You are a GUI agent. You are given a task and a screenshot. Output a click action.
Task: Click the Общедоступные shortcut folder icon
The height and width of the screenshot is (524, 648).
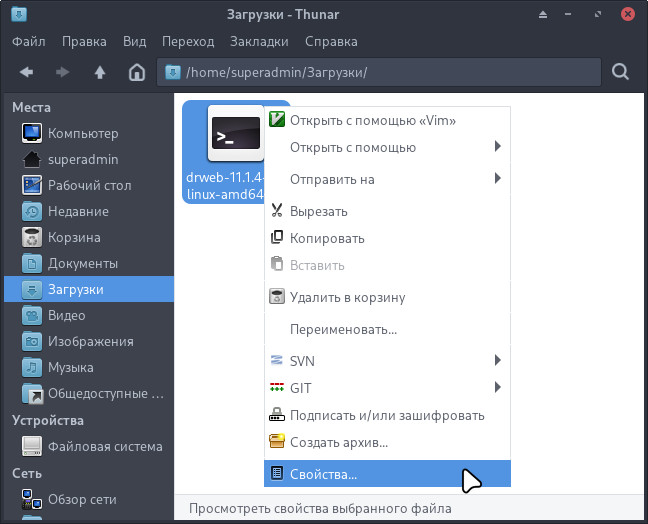(32, 393)
